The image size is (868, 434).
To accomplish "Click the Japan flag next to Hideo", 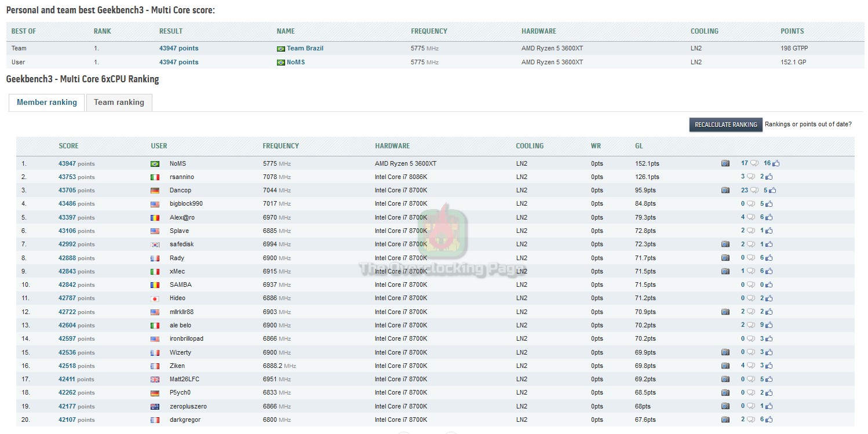I will (155, 298).
